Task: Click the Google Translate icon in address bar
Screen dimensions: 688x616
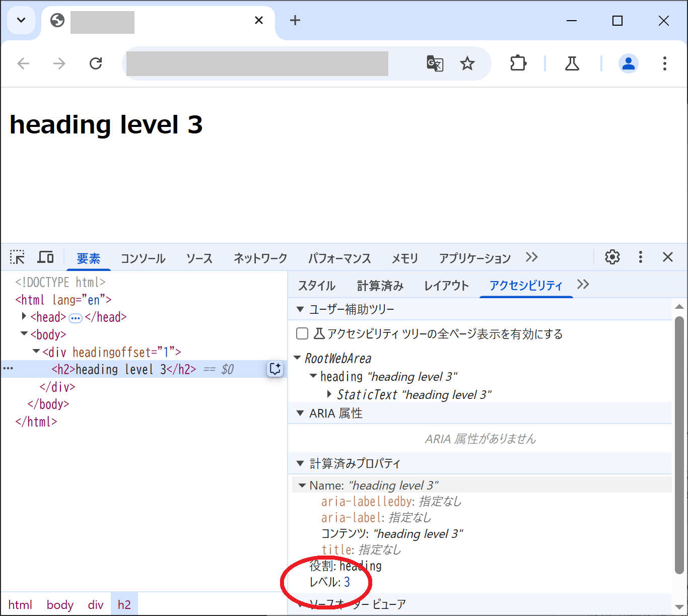Action: point(435,63)
